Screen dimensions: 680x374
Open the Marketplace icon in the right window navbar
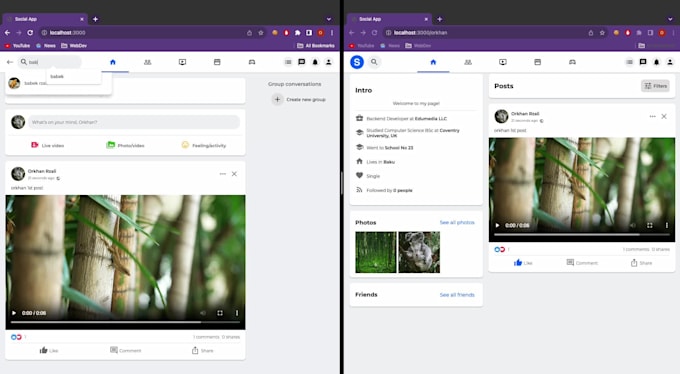pyautogui.click(x=537, y=62)
